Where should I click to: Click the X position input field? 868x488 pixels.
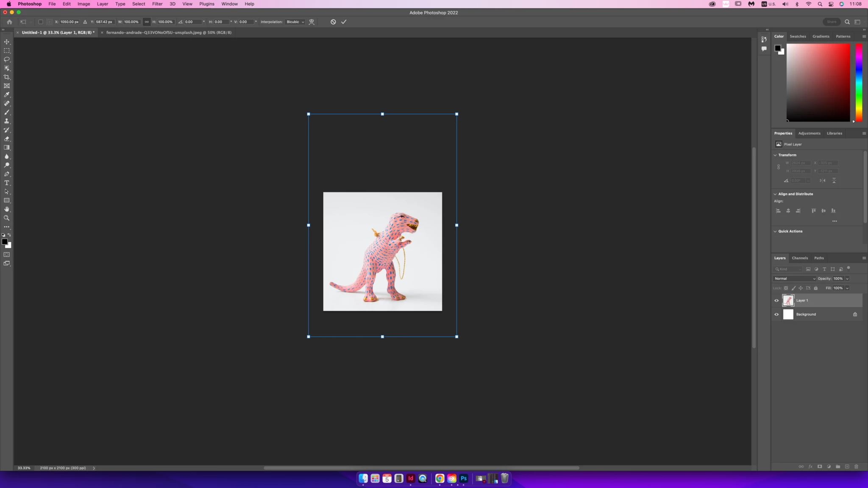click(69, 22)
